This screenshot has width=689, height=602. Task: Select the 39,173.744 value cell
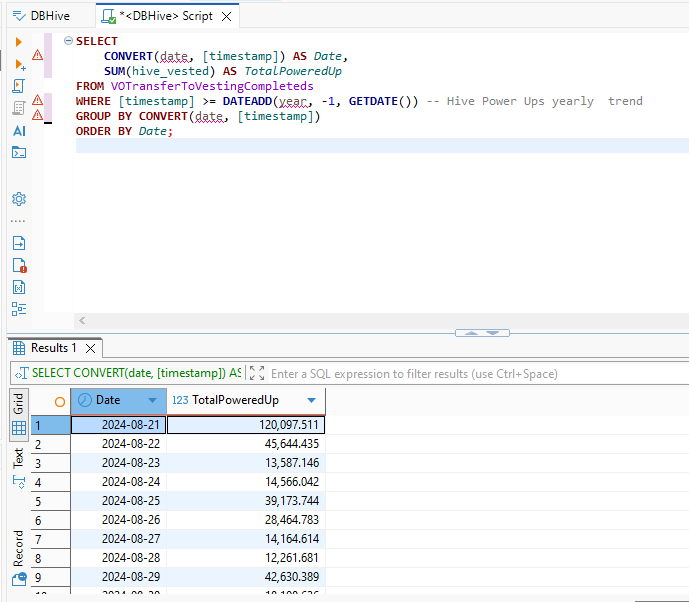pyautogui.click(x=246, y=501)
